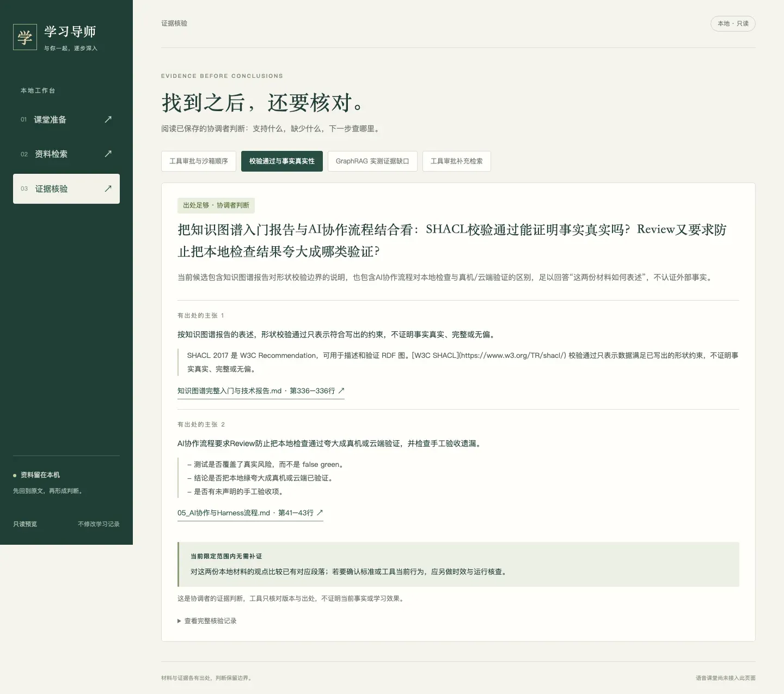The height and width of the screenshot is (694, 784).
Task: Click the arrow icon beside 课堂准备
Action: (x=108, y=119)
